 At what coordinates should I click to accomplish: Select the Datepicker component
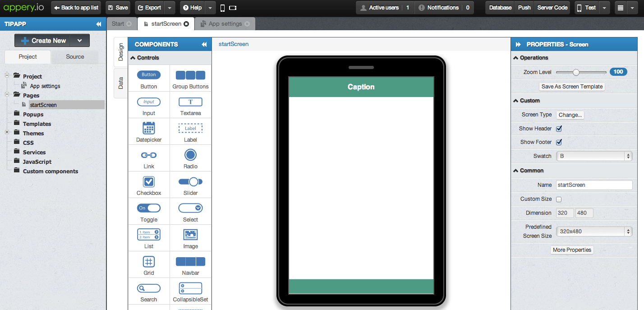[x=148, y=131]
